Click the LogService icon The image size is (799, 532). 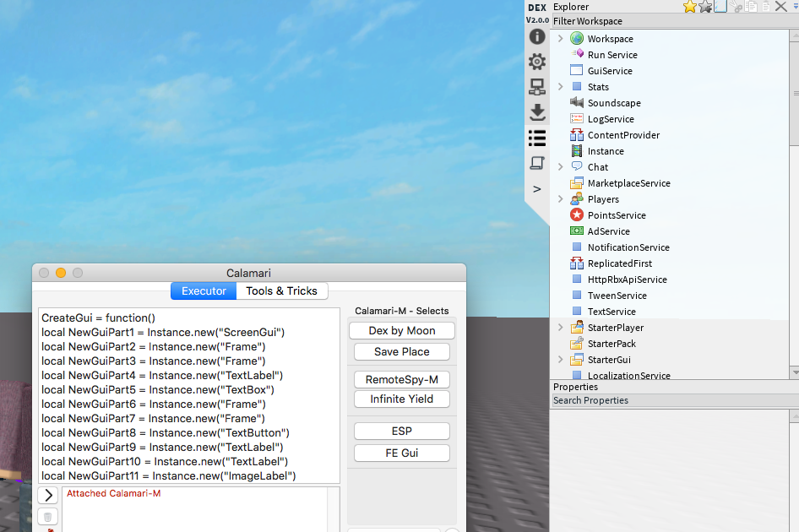[x=577, y=119]
